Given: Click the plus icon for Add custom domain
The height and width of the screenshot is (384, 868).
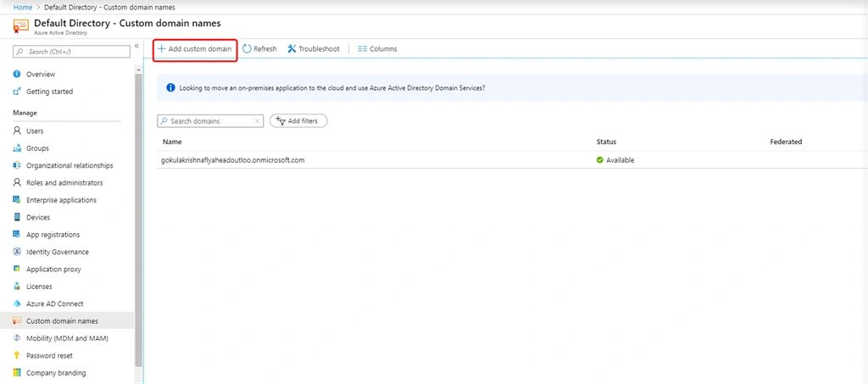Looking at the screenshot, I should click(162, 48).
